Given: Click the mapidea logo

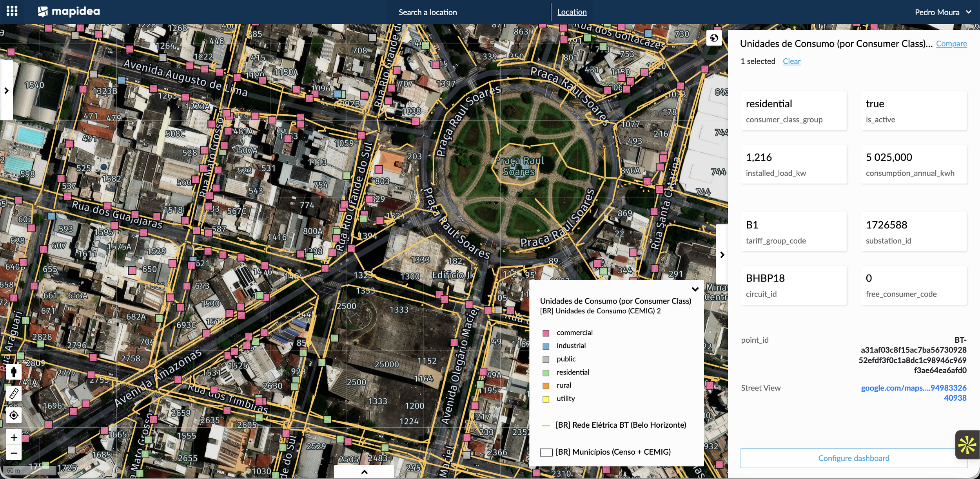Looking at the screenshot, I should [x=69, y=12].
